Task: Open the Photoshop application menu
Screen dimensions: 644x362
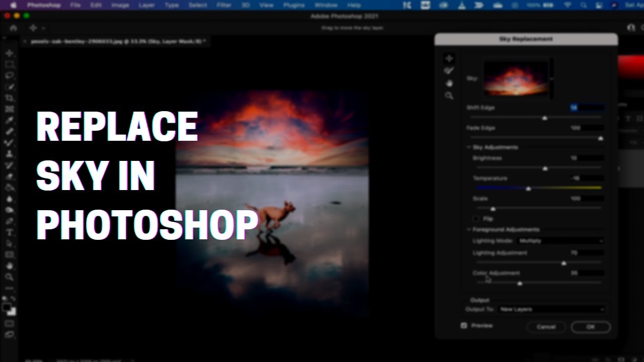Action: pos(44,5)
